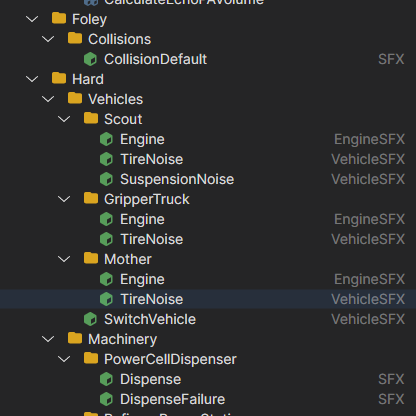Click the SFX bank label beside CollisionDefault
416x416 pixels.
(391, 59)
